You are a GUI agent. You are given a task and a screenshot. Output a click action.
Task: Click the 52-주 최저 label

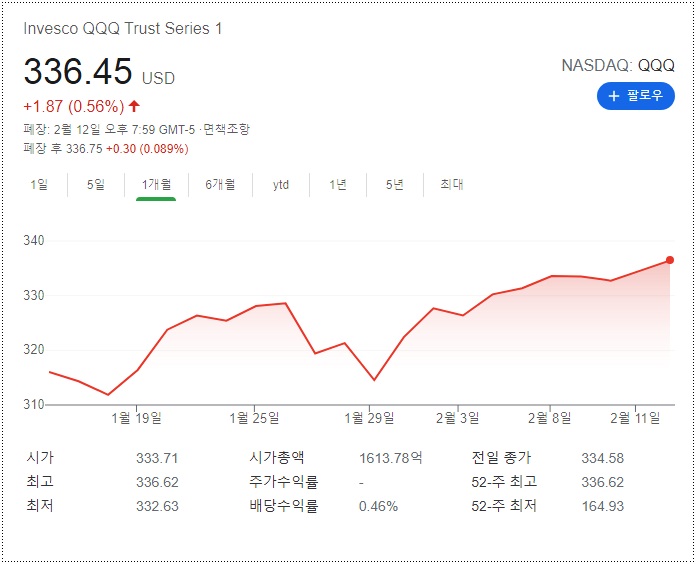pos(504,505)
